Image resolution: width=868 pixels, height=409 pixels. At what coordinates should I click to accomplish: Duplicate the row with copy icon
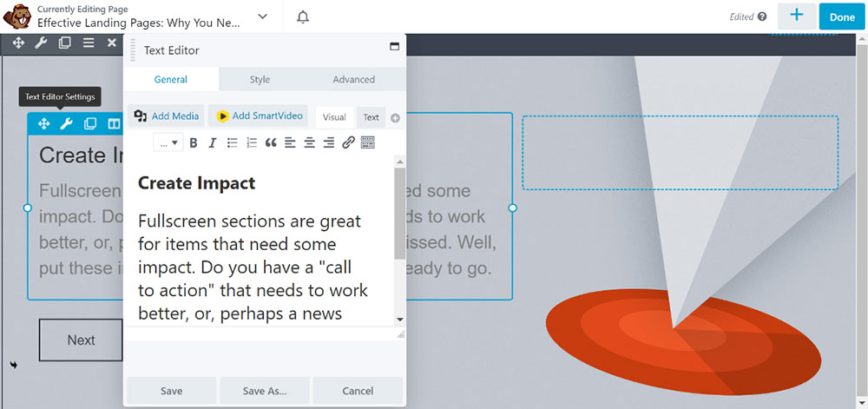tap(65, 43)
